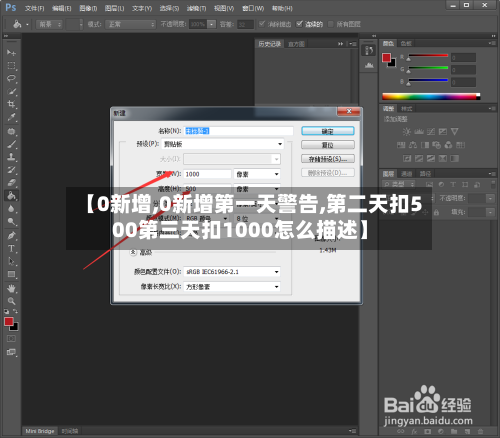Toggle the anti-alias checkbox in options bar
Screen dimensions: 500x438
click(x=262, y=24)
